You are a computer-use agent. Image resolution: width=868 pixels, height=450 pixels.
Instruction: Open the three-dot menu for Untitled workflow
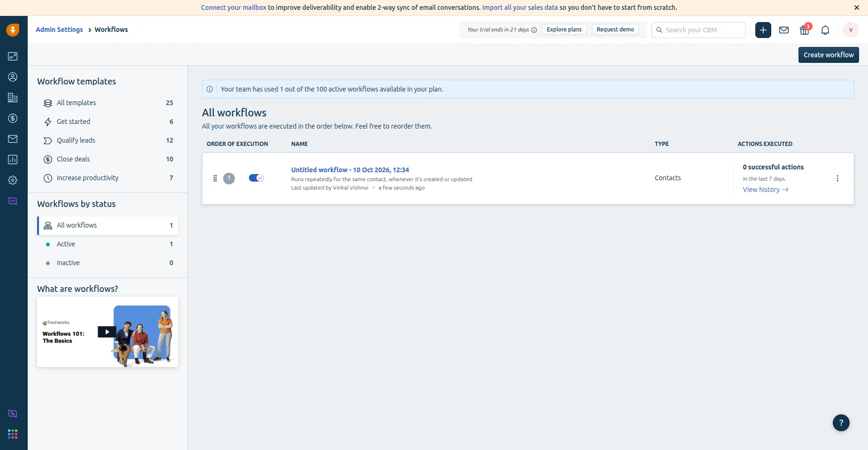(837, 178)
